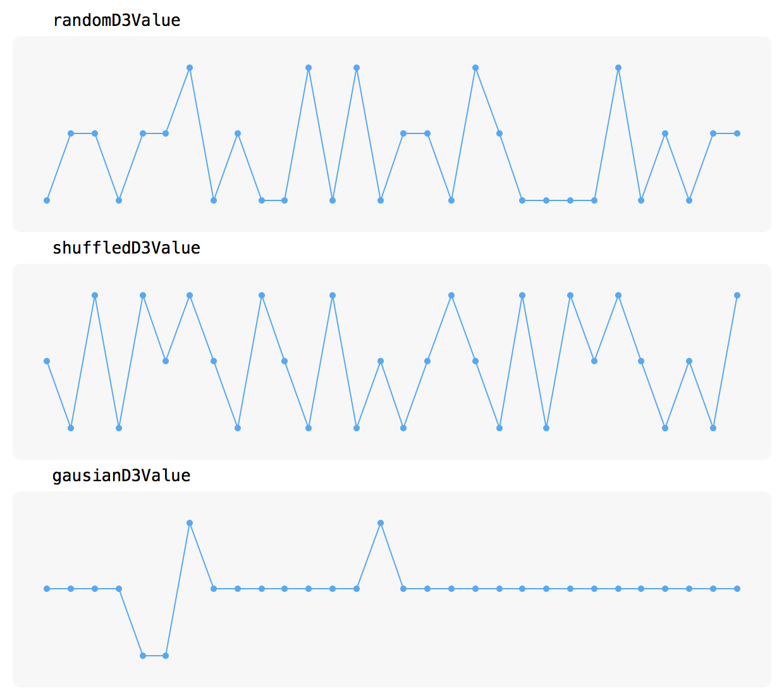This screenshot has width=784, height=700.
Task: Click first bottom point of gausianD3Value dip
Action: coord(143,656)
